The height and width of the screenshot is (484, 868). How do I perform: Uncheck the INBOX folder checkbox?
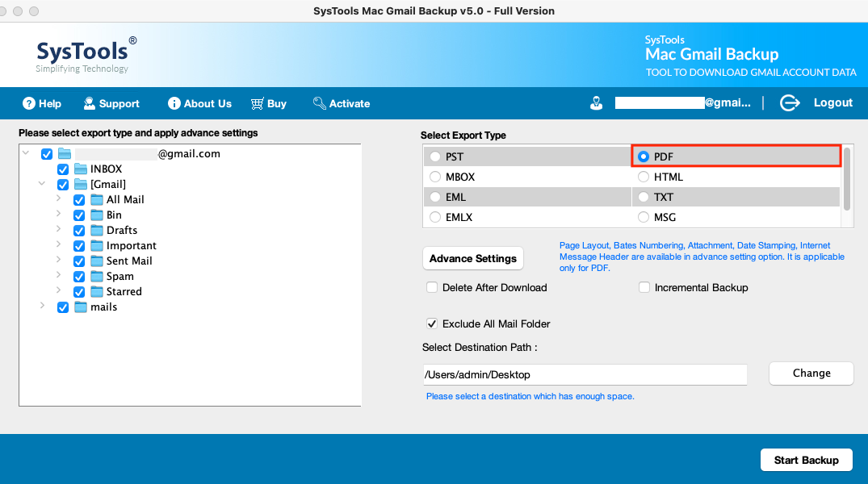(x=63, y=169)
